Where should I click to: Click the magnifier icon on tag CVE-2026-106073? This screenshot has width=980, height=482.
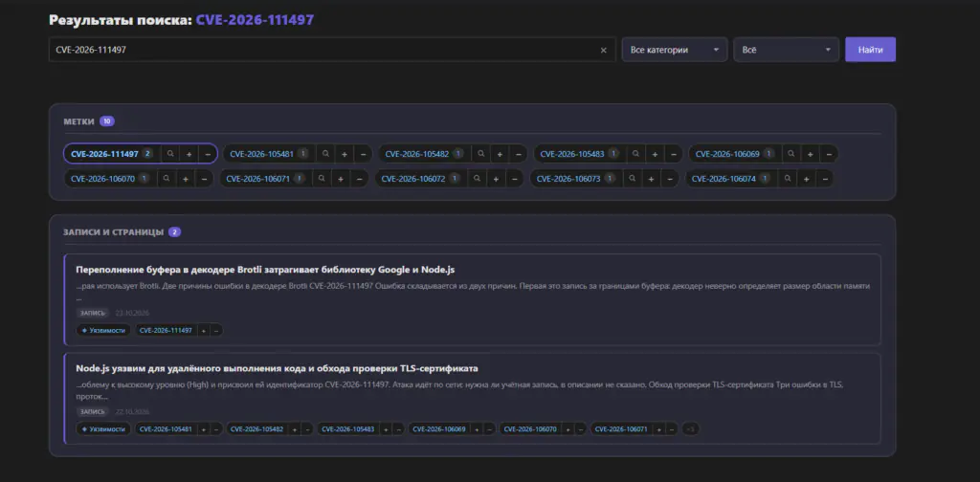tap(632, 179)
